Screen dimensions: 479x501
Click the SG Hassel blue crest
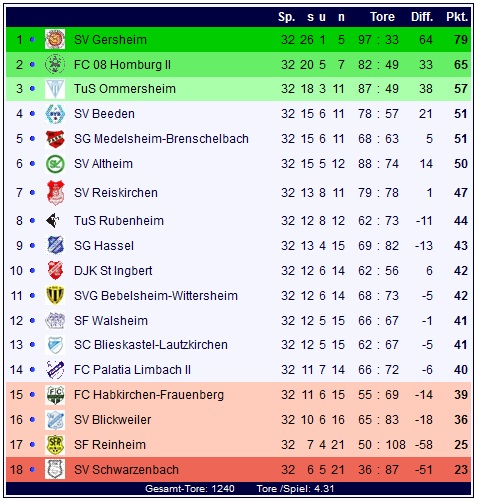pos(55,245)
